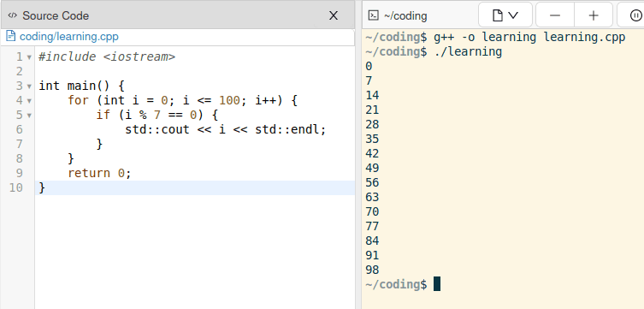Screen dimensions: 644x309
Task: Place cursor at the terminal prompt cursor block
Action: tap(436, 284)
